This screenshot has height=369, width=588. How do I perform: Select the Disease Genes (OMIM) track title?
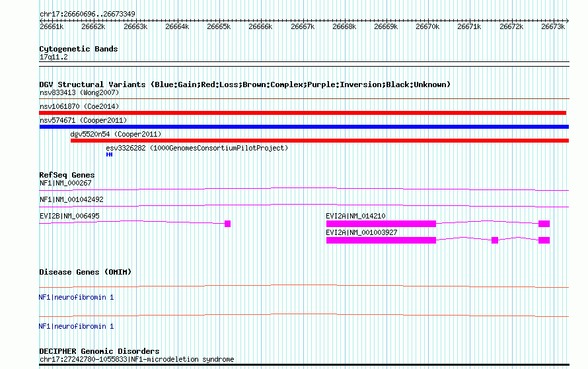tap(85, 272)
